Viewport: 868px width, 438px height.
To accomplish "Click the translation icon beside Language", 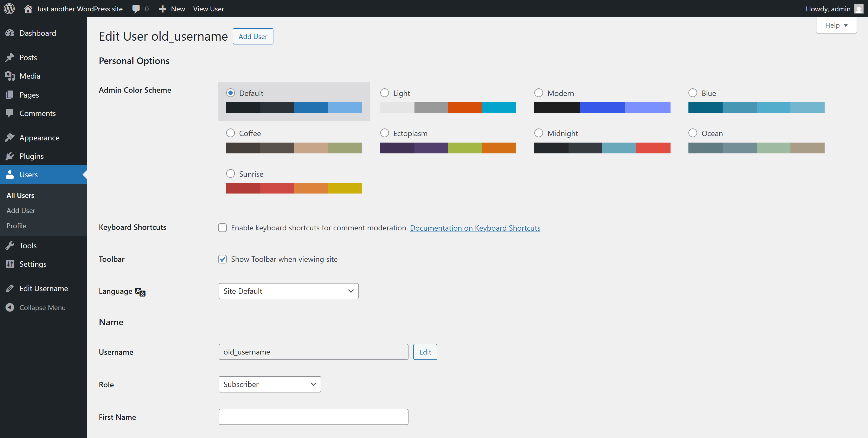I will pyautogui.click(x=140, y=292).
